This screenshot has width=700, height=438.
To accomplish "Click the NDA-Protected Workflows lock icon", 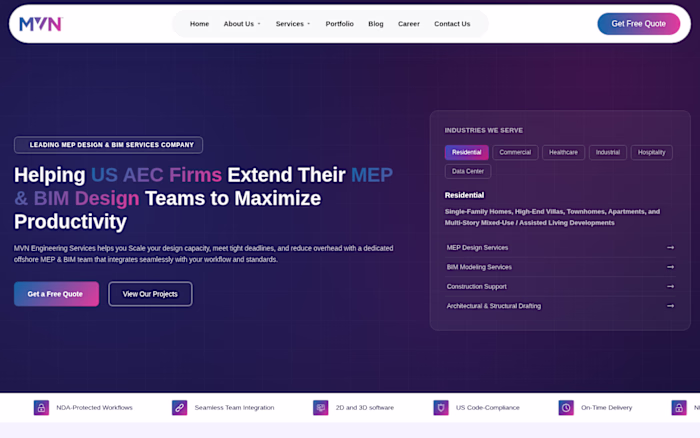I will (41, 408).
